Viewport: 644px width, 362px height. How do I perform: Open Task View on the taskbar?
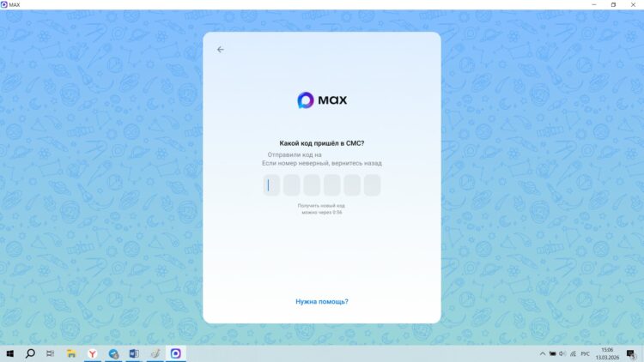coord(50,353)
